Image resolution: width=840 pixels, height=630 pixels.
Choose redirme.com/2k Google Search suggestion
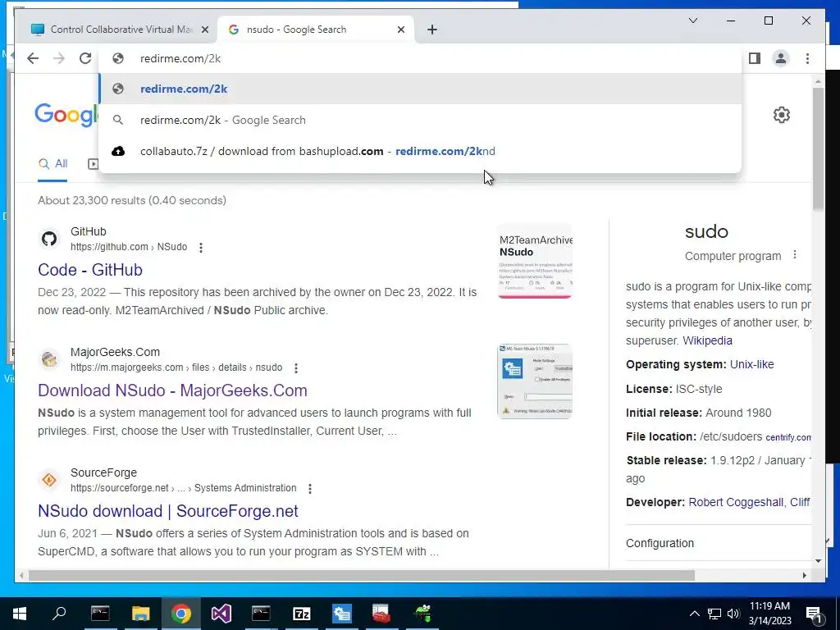420,120
